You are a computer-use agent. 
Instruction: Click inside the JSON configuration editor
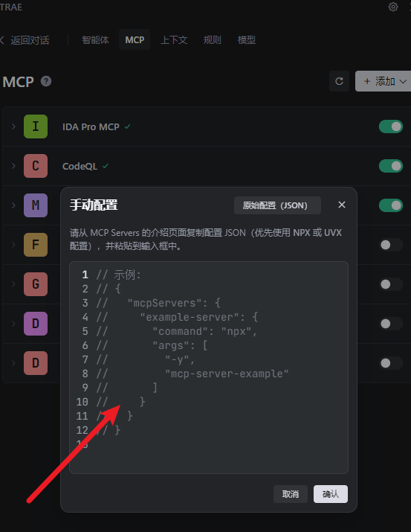pos(209,368)
